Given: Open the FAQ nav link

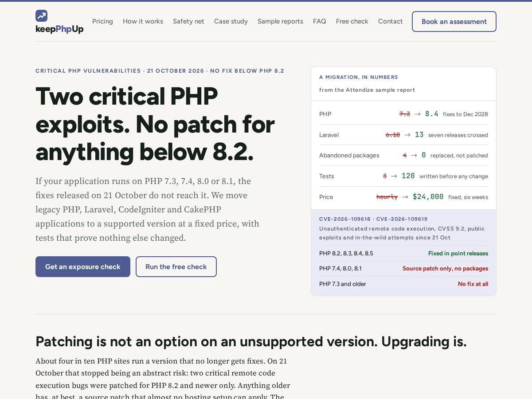Looking at the screenshot, I should pyautogui.click(x=320, y=21).
